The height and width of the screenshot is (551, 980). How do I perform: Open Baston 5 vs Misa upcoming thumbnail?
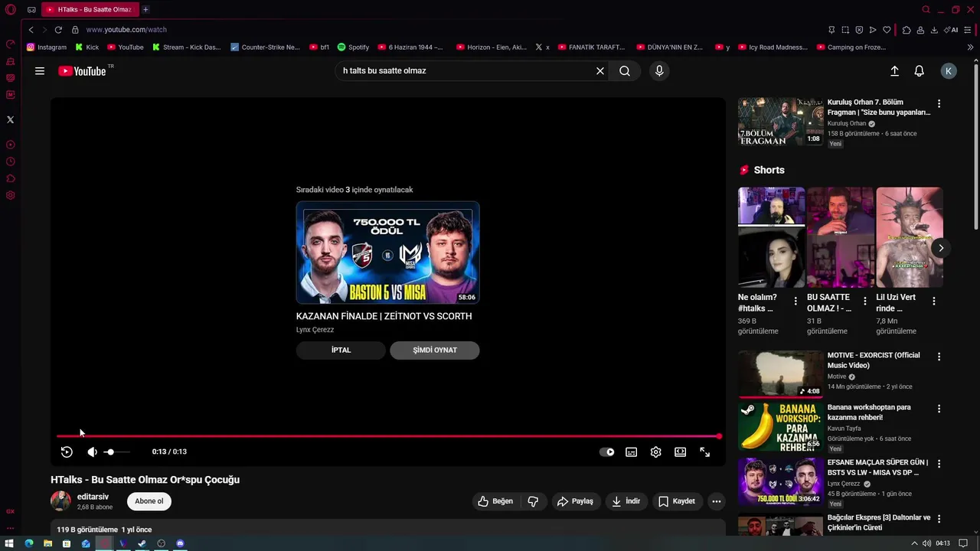[x=388, y=253]
